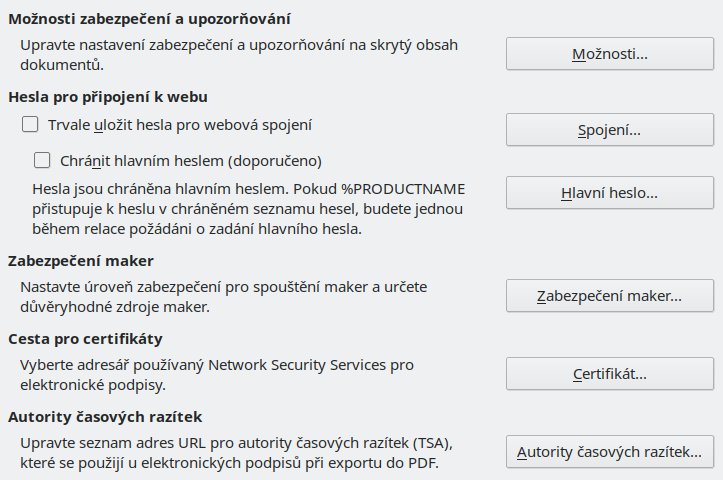The image size is (723, 480).
Task: Open the Certifikát... button
Action: tap(609, 374)
